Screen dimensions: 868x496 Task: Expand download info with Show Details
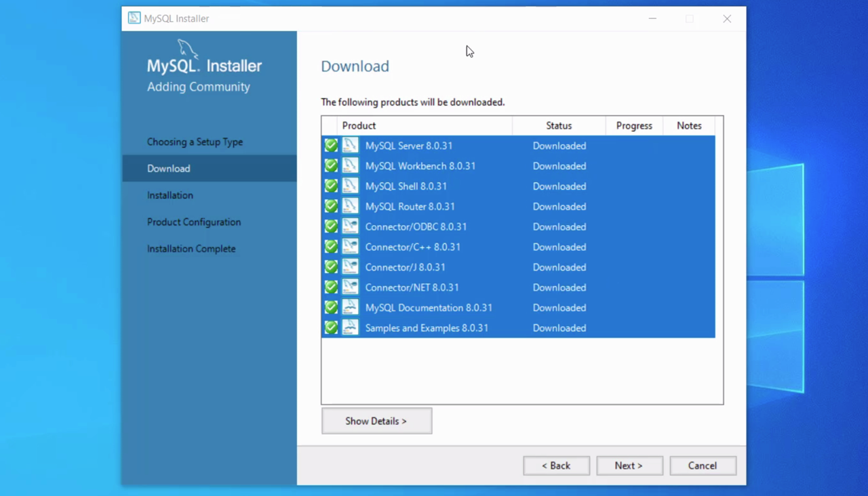[x=376, y=421]
